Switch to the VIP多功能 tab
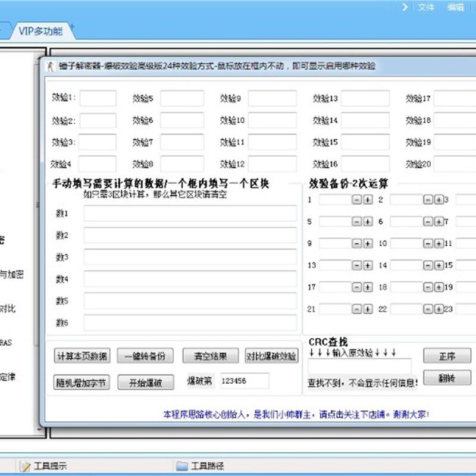Image resolution: width=476 pixels, height=476 pixels. [40, 31]
